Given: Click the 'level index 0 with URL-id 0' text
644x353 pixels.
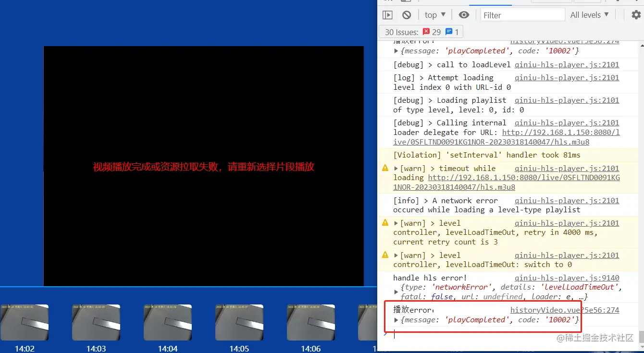Looking at the screenshot, I should (452, 87).
